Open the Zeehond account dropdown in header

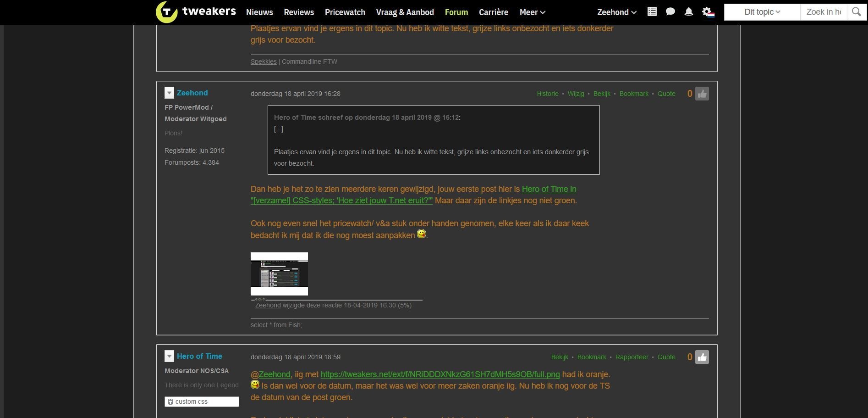pyautogui.click(x=617, y=12)
